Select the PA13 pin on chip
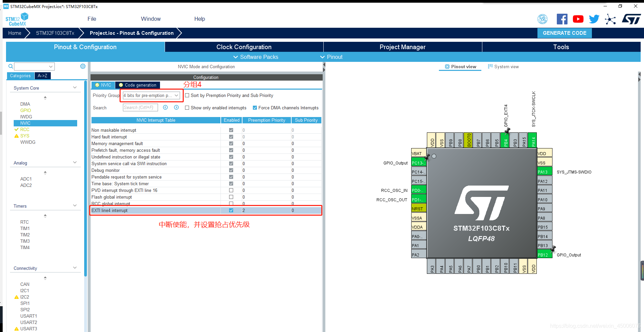644x332 pixels. (x=544, y=172)
